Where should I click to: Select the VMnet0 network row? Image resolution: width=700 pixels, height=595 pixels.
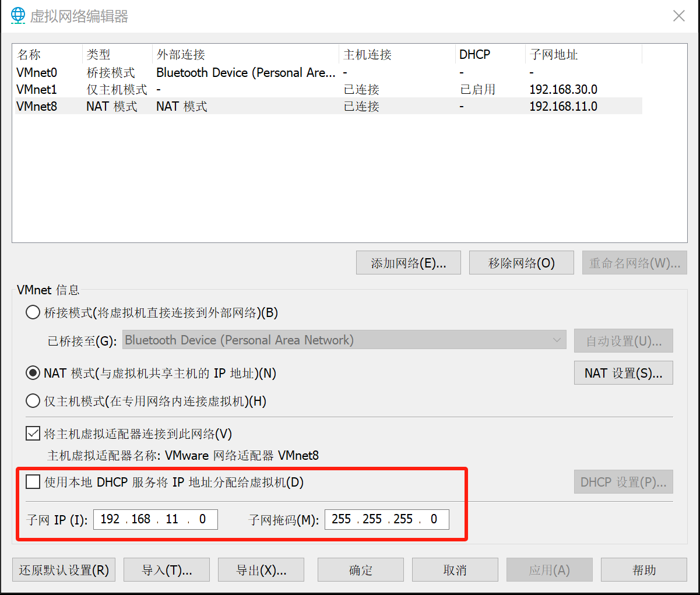(x=175, y=72)
